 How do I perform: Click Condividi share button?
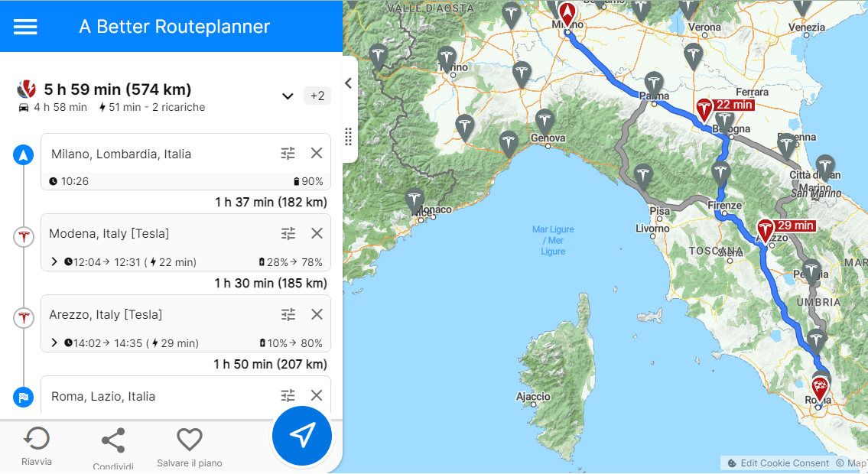tap(113, 448)
